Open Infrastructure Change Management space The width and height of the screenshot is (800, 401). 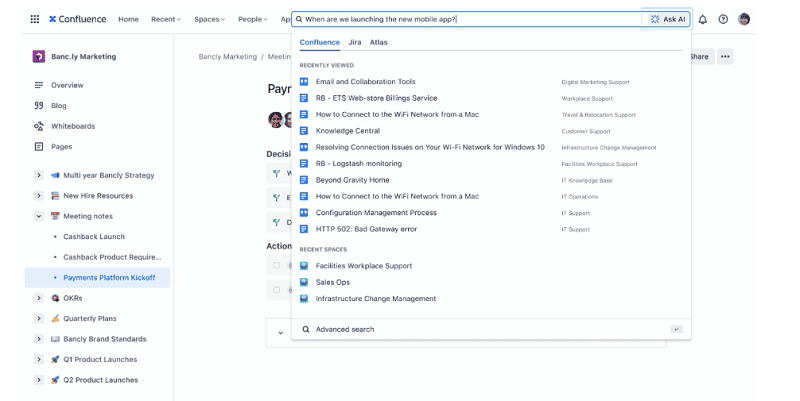pyautogui.click(x=376, y=298)
